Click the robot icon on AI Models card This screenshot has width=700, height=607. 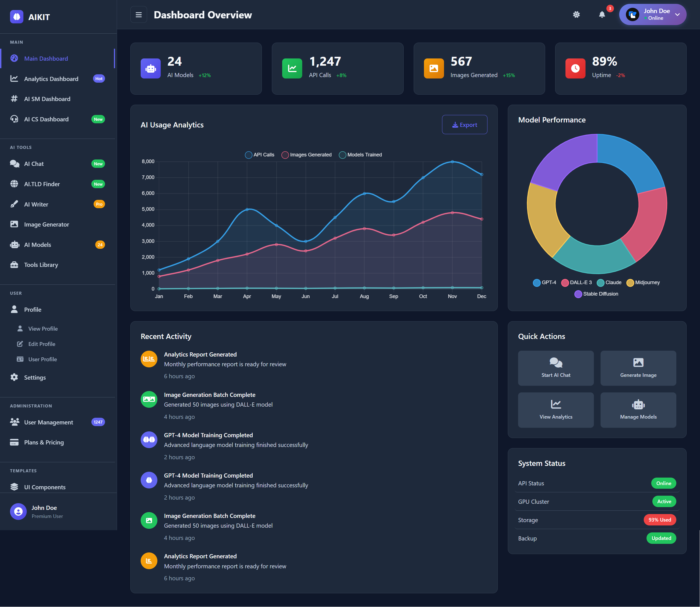pos(150,69)
